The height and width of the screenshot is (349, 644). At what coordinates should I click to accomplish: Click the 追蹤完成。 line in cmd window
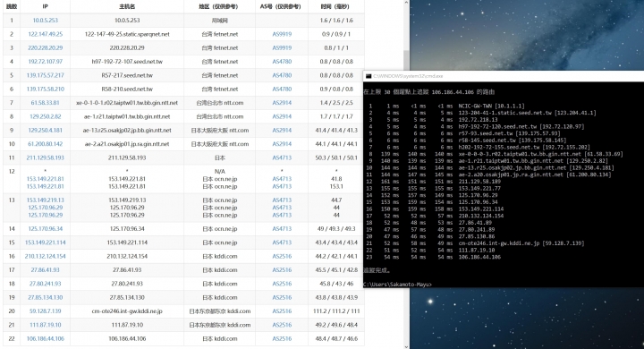(x=377, y=270)
